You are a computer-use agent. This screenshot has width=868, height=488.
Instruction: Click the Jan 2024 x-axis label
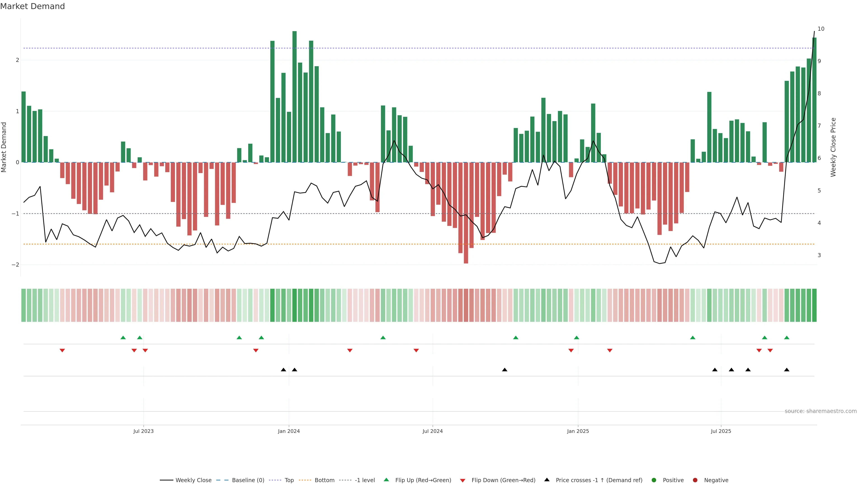point(289,431)
